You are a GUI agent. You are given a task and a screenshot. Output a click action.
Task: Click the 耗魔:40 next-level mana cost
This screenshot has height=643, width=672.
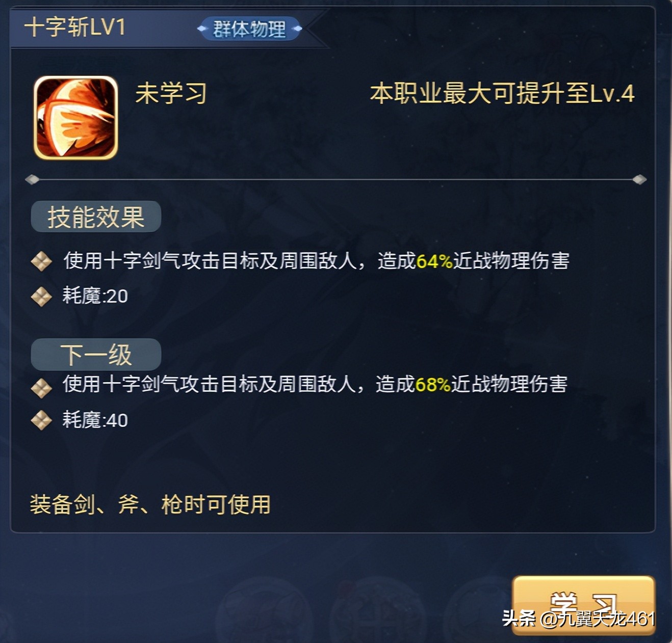pos(95,420)
